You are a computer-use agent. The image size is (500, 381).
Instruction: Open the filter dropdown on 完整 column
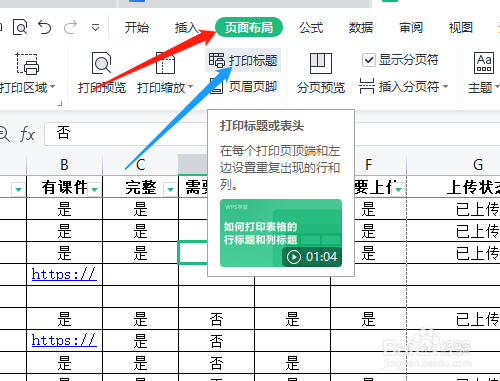click(171, 190)
